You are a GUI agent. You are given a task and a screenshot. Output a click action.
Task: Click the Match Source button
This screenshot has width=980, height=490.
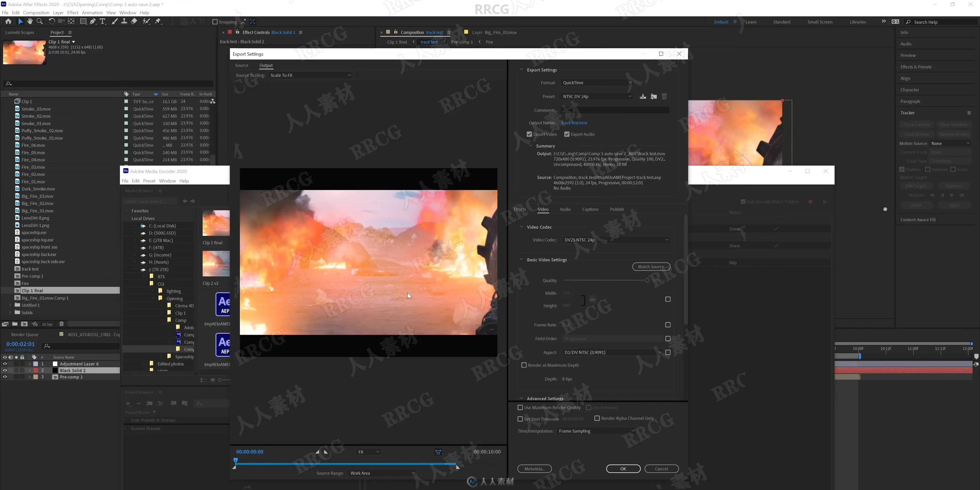coord(651,267)
